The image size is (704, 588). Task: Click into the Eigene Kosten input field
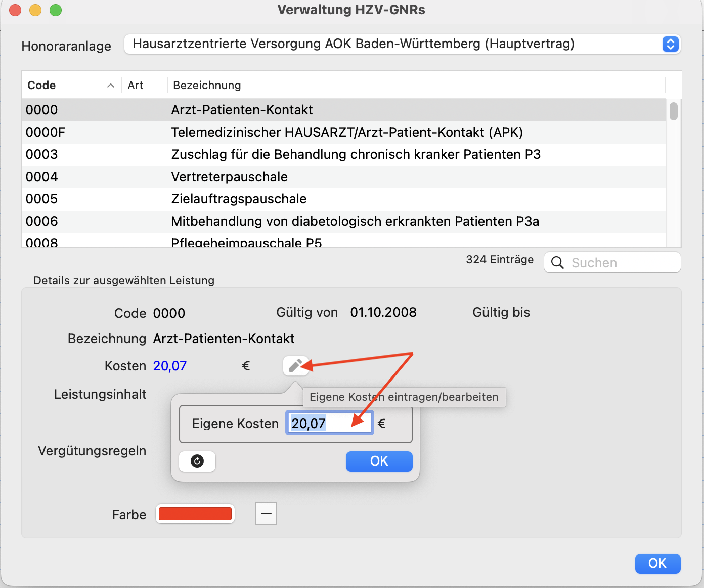point(330,423)
